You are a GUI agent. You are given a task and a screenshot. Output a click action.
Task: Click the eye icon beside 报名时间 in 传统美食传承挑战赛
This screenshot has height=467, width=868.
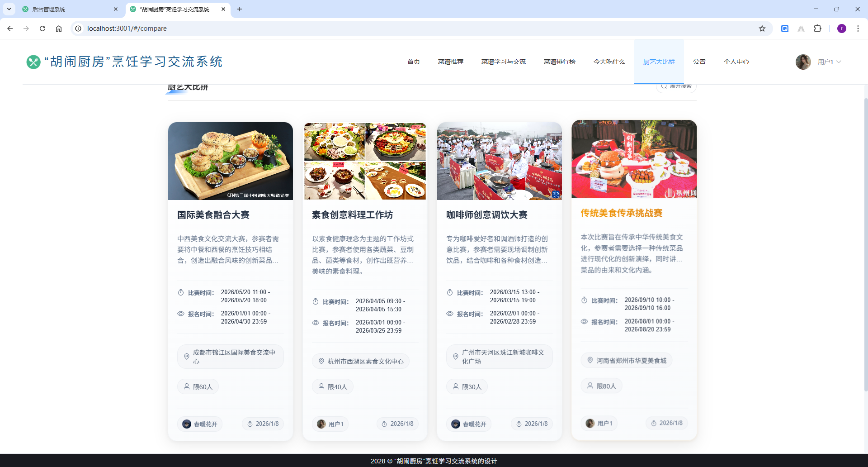point(584,322)
